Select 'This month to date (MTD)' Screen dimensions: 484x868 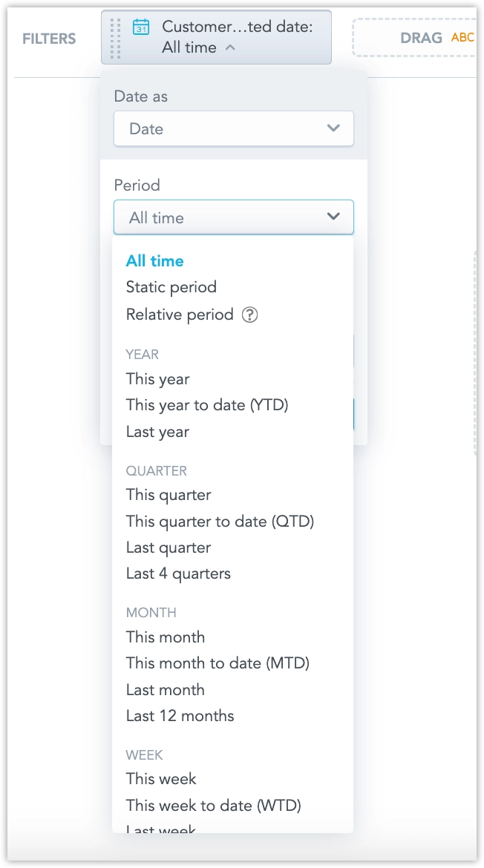[215, 662]
